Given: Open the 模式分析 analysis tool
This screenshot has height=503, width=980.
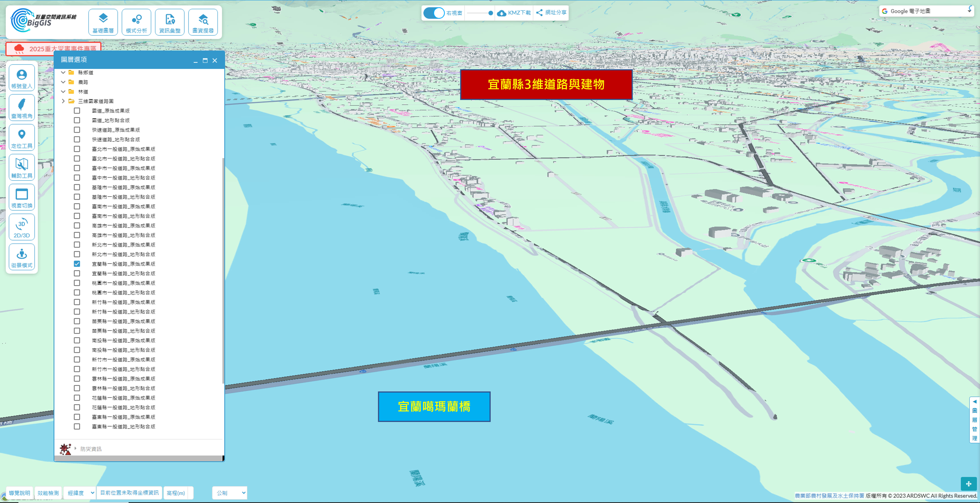Looking at the screenshot, I should pos(136,22).
